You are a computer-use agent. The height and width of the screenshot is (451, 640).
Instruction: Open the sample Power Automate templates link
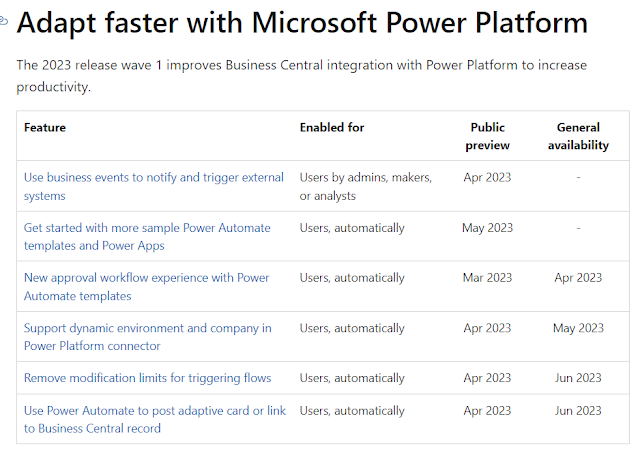(147, 236)
